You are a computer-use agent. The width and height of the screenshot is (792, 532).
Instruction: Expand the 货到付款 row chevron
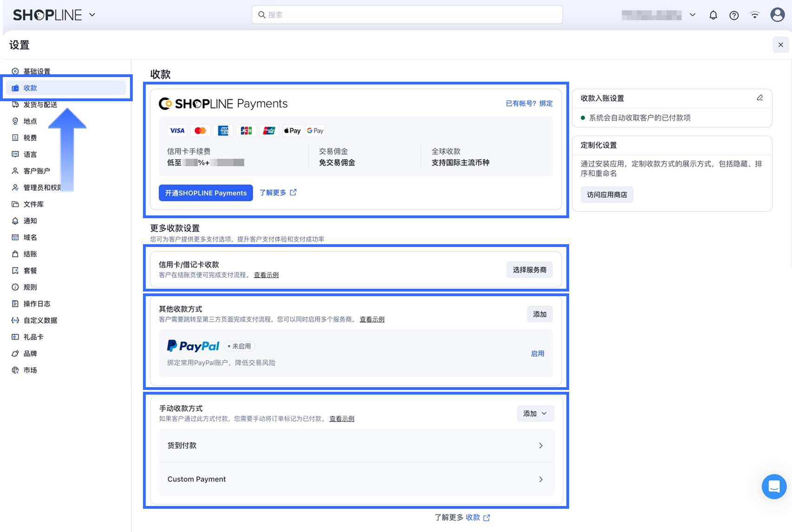pos(541,446)
